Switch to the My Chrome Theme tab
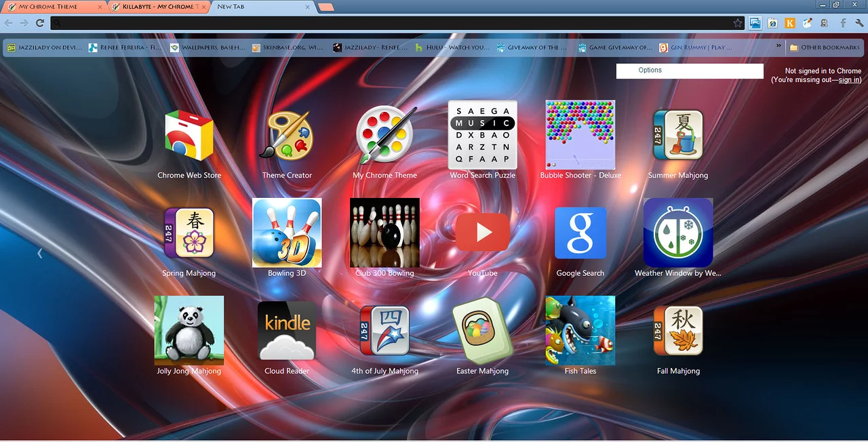The width and height of the screenshot is (868, 442). [x=51, y=7]
